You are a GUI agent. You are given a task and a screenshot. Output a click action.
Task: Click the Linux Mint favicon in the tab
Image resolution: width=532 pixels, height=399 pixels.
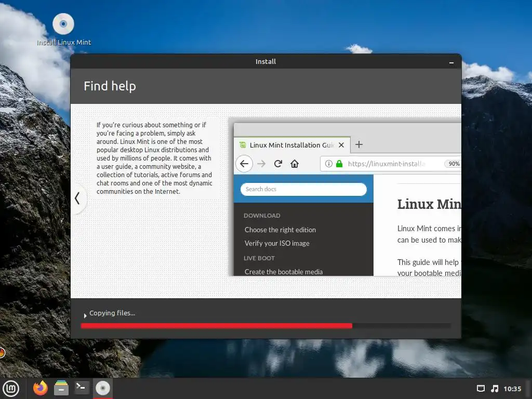click(x=243, y=145)
